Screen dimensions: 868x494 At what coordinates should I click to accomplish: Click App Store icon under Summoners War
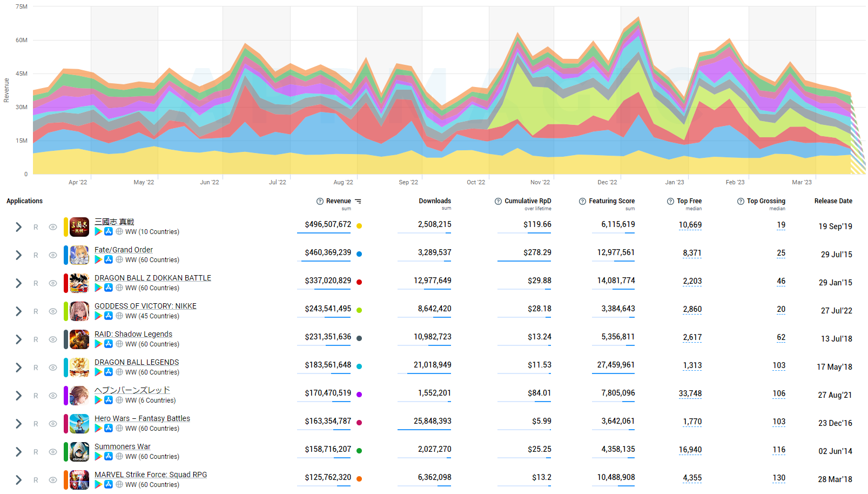point(109,456)
